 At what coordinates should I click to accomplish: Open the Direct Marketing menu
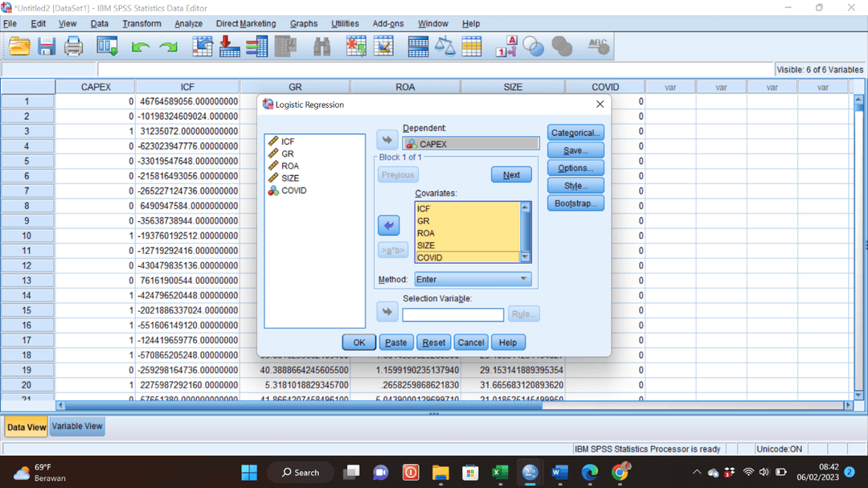tap(246, 24)
